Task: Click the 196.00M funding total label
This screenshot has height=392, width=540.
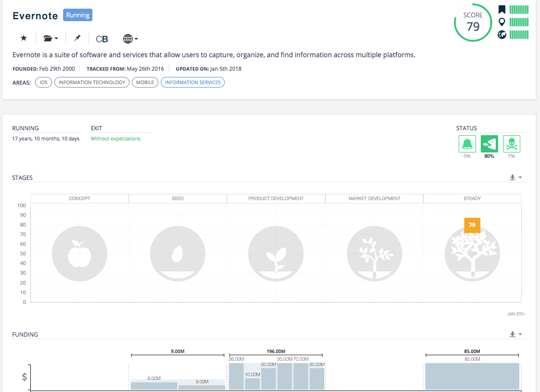Action: 276,352
